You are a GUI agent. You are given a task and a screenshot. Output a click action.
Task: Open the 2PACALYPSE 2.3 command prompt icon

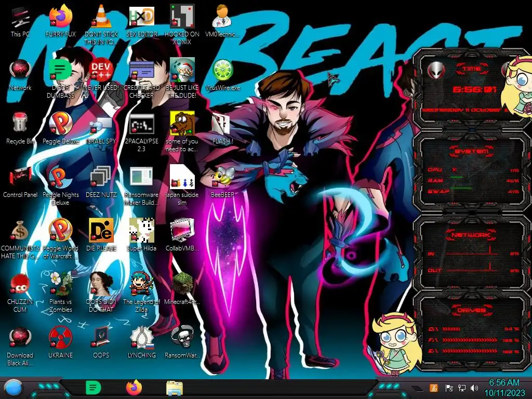141,132
